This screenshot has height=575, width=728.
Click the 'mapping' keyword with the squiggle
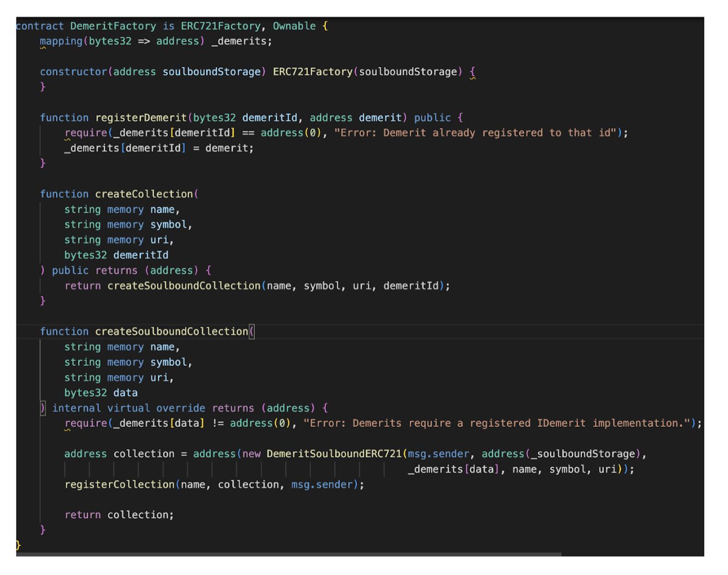61,41
